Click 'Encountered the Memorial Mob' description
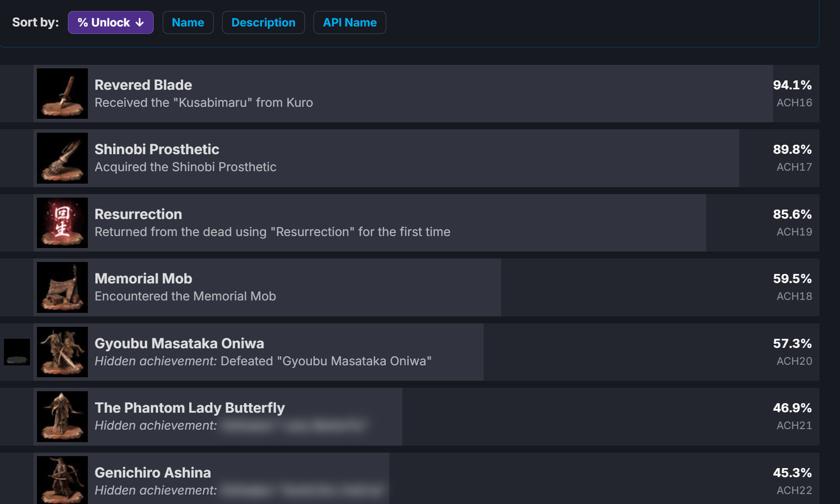Screen dimensions: 840x504 click(185, 296)
